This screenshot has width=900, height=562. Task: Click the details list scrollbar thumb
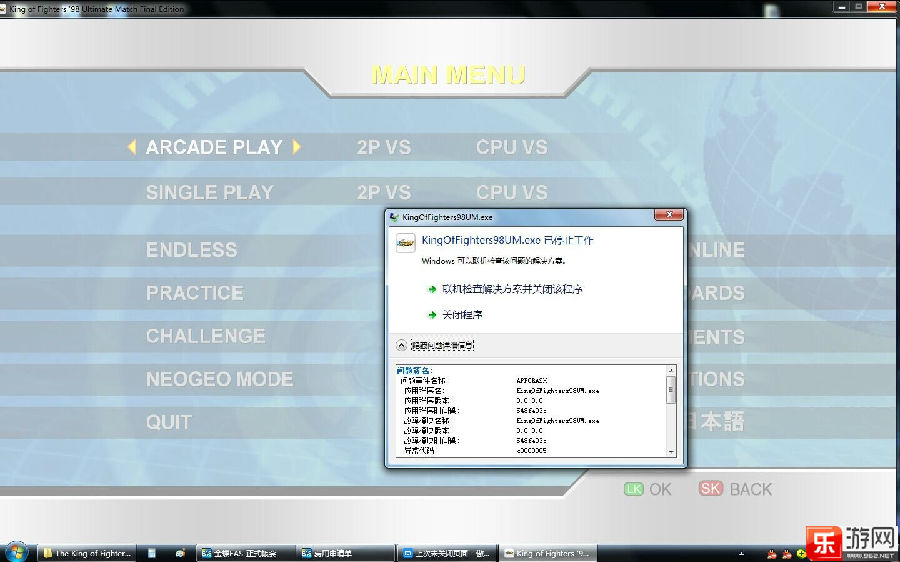coord(670,390)
